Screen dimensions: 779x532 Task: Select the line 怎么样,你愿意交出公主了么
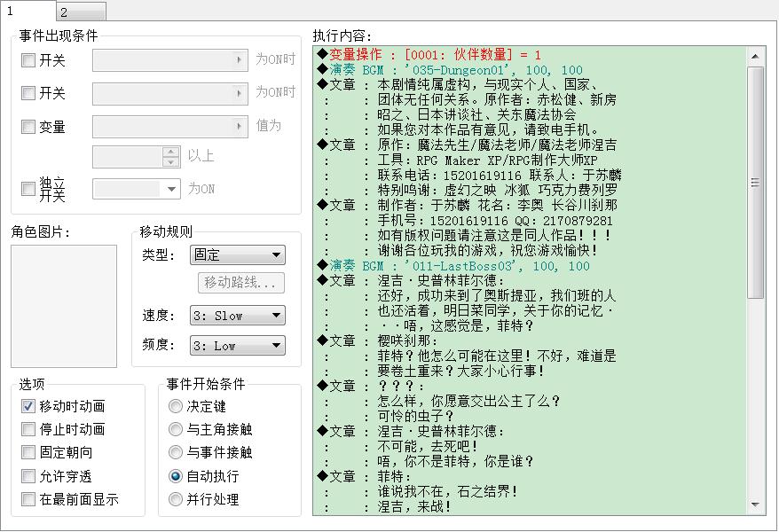point(530,401)
